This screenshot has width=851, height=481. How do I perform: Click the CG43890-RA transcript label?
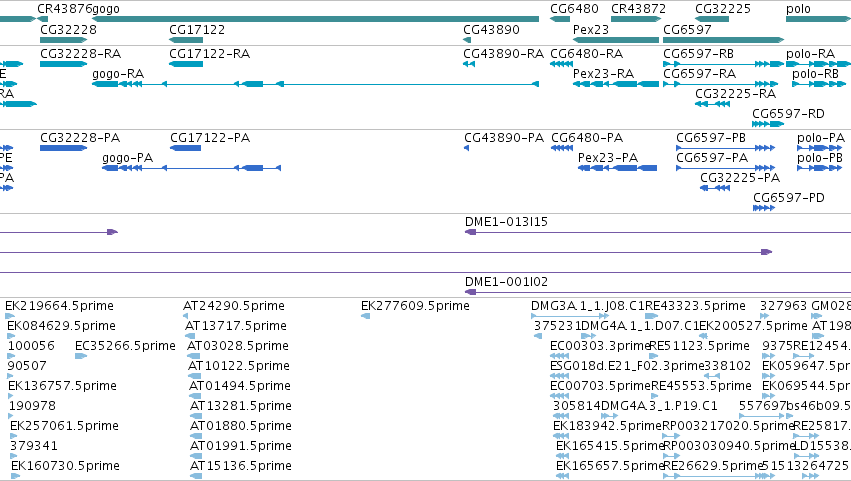click(503, 54)
